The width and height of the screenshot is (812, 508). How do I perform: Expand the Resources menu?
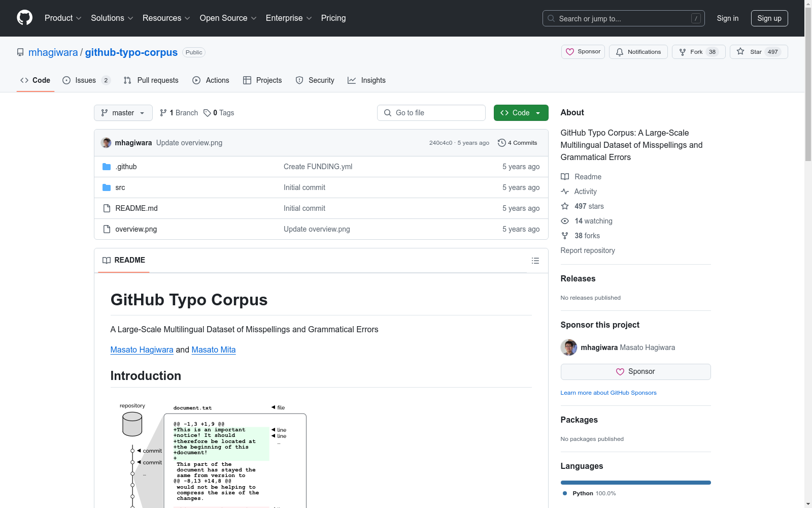tap(166, 18)
